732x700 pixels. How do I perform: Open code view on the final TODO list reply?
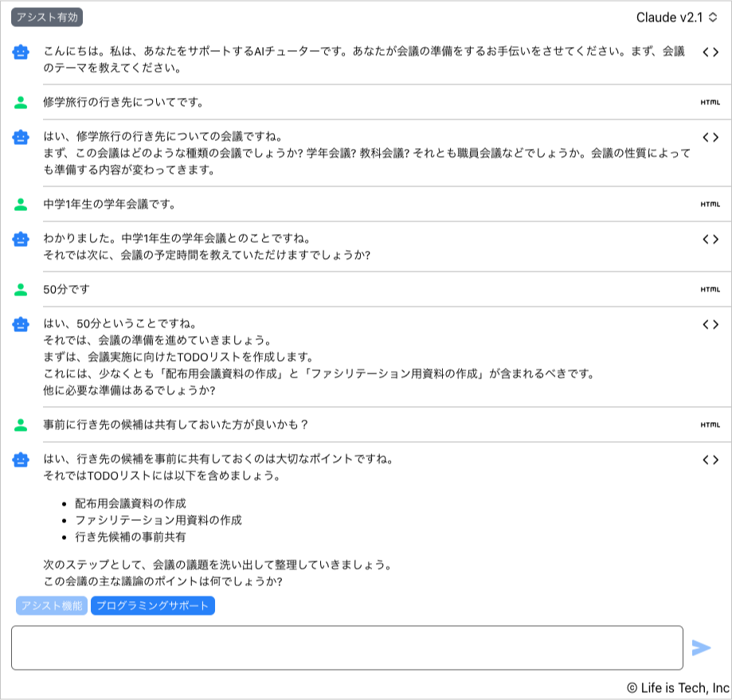(711, 458)
